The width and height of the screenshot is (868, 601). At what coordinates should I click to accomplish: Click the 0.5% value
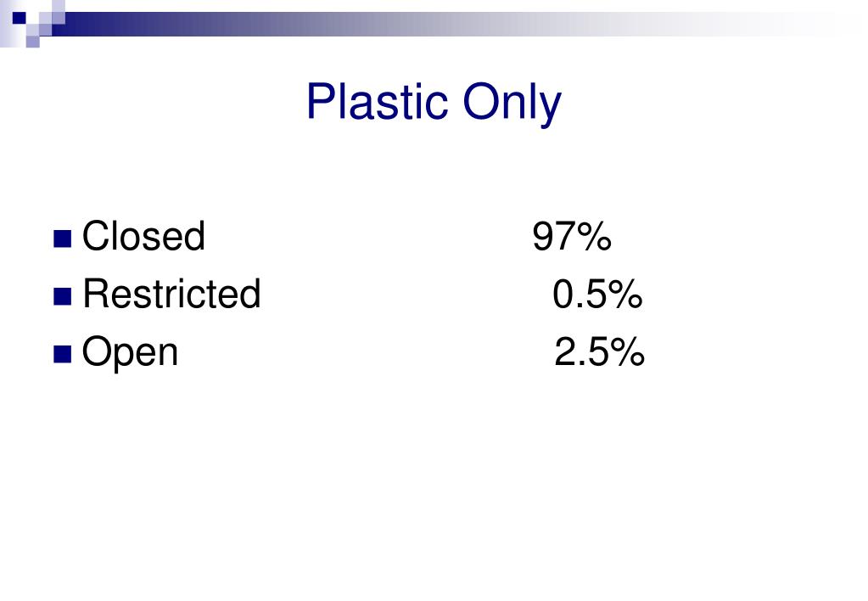[598, 294]
